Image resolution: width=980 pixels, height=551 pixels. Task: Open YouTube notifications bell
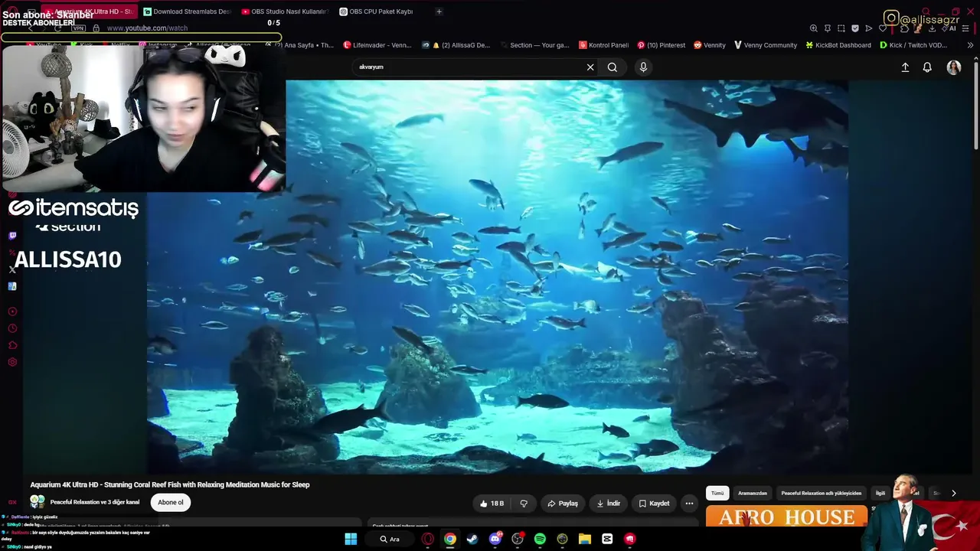tap(927, 67)
